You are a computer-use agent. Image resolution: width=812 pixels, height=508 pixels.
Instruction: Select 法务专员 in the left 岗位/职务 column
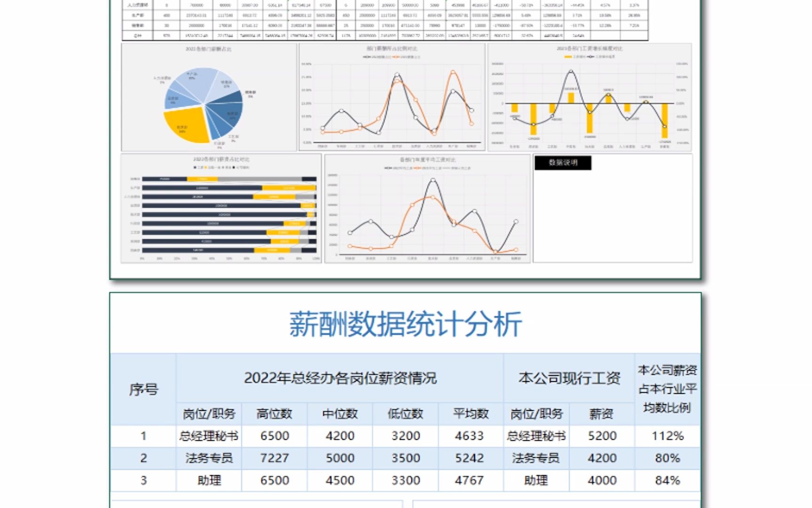[x=209, y=458]
